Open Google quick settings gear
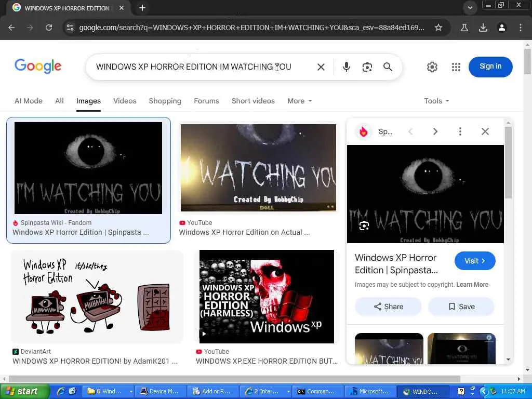The image size is (532, 399). (432, 67)
